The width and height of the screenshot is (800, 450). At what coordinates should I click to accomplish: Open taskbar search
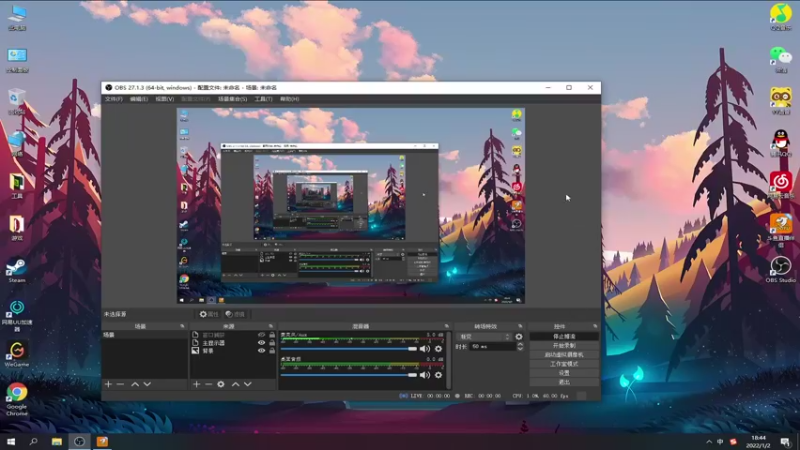(34, 441)
